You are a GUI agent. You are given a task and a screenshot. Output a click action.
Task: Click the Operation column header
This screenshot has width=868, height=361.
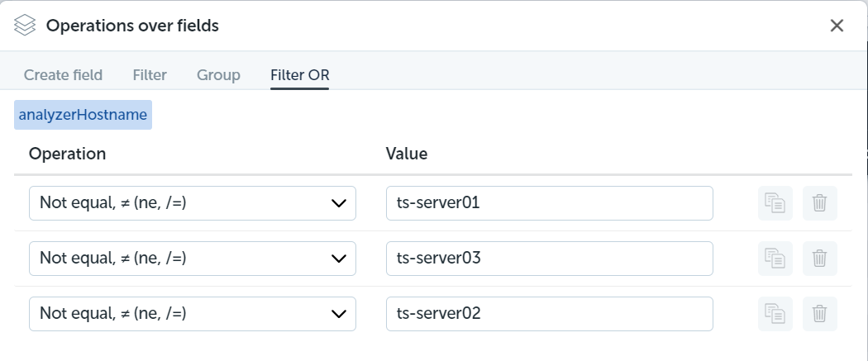pos(67,153)
